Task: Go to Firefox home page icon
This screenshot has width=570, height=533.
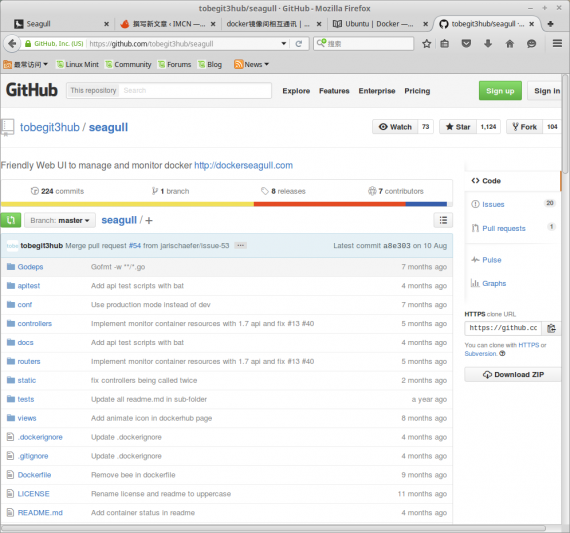Action: pos(510,44)
